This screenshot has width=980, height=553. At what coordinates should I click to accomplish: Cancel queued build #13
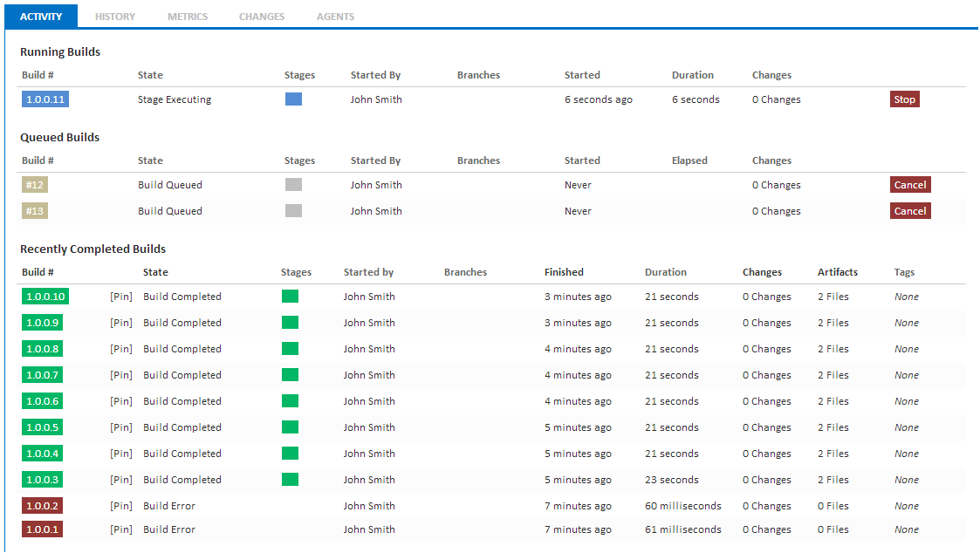click(x=910, y=211)
